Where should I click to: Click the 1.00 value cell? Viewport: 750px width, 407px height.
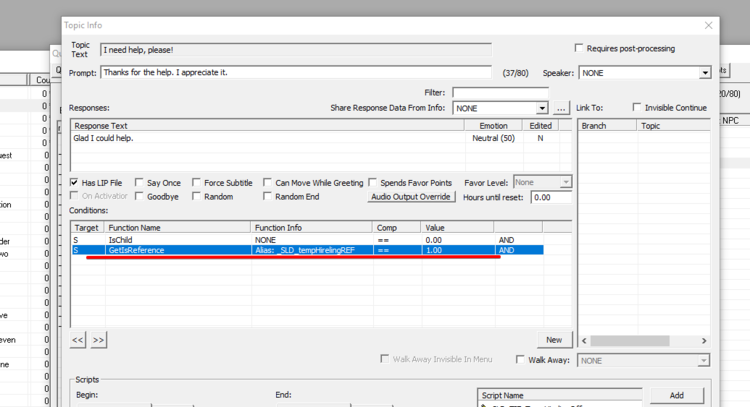458,250
